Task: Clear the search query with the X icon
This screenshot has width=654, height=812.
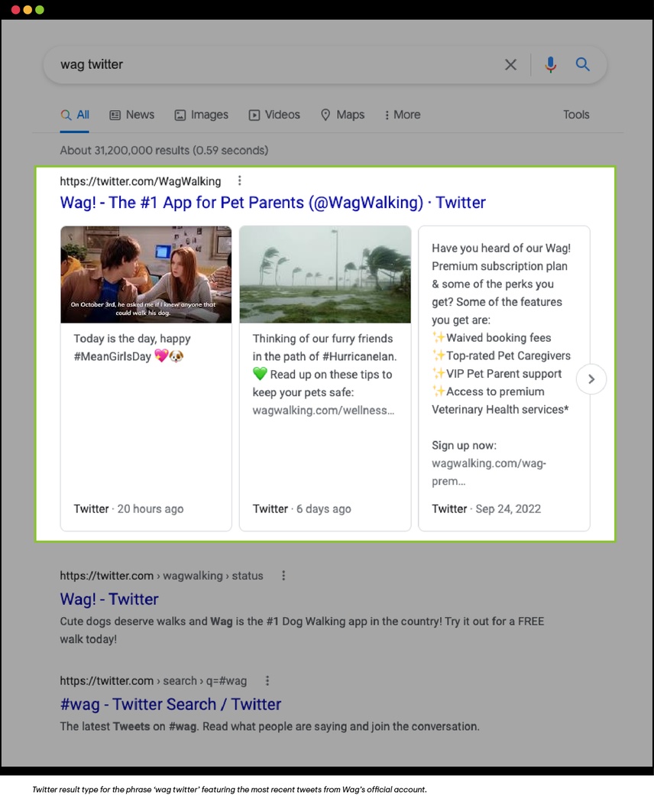Action: pyautogui.click(x=510, y=64)
